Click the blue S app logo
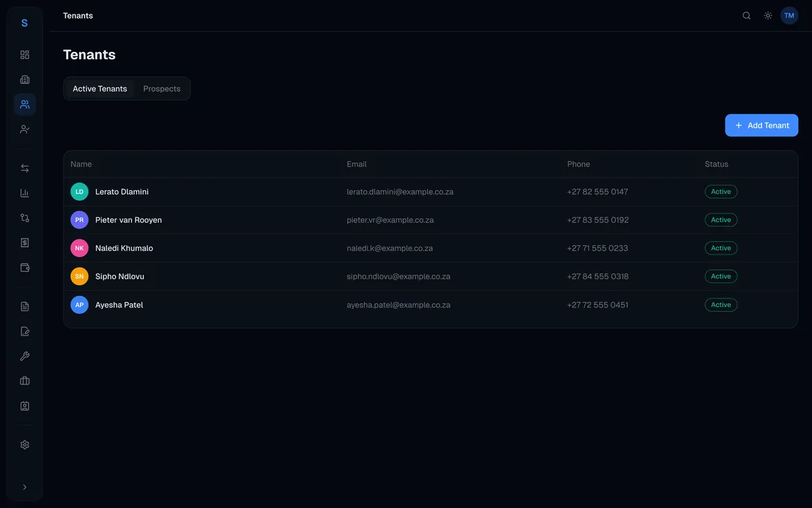812x508 pixels. click(x=24, y=23)
